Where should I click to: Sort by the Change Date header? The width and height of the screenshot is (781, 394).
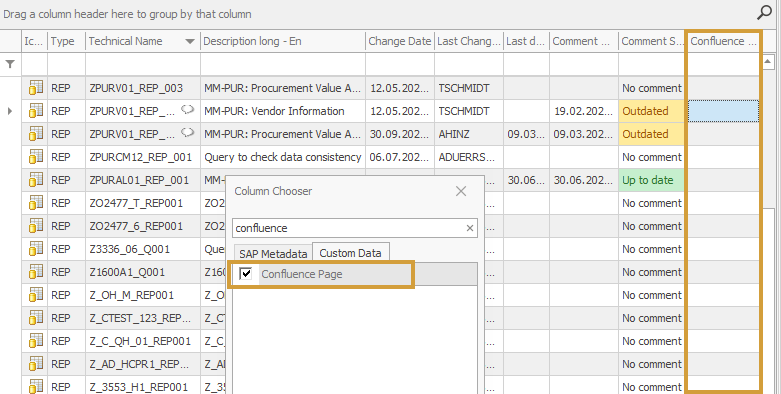[399, 41]
